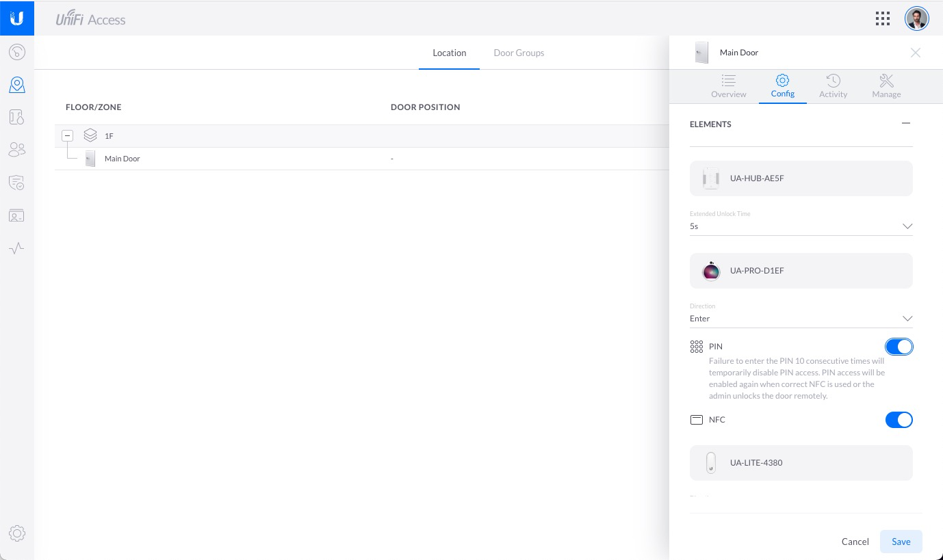
Task: Open settings gear in the sidebar
Action: (x=17, y=533)
